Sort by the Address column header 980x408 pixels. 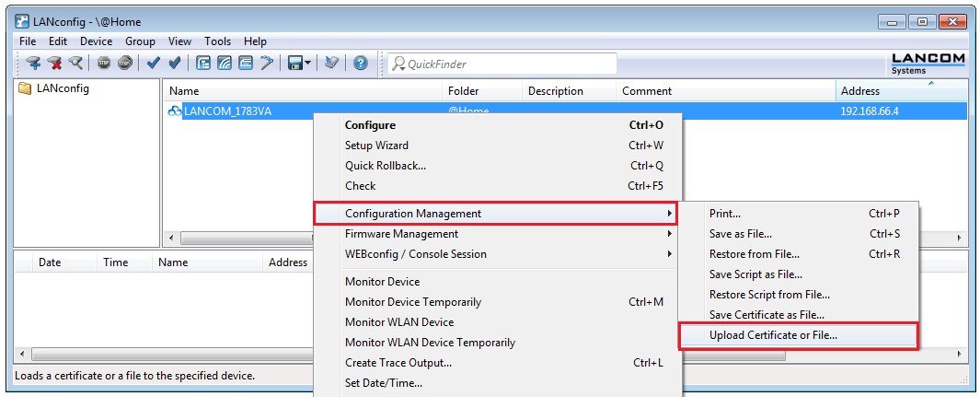click(859, 91)
